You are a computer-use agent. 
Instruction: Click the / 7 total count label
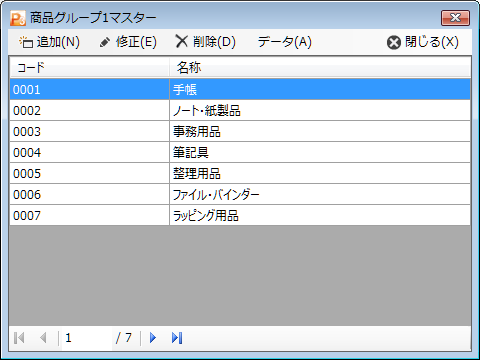click(124, 338)
